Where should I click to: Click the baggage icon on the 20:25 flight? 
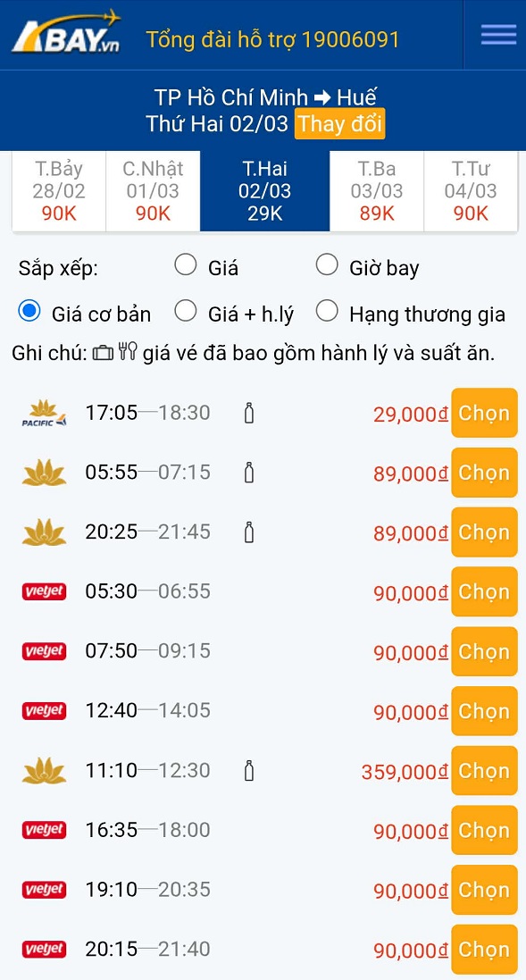pos(247,532)
